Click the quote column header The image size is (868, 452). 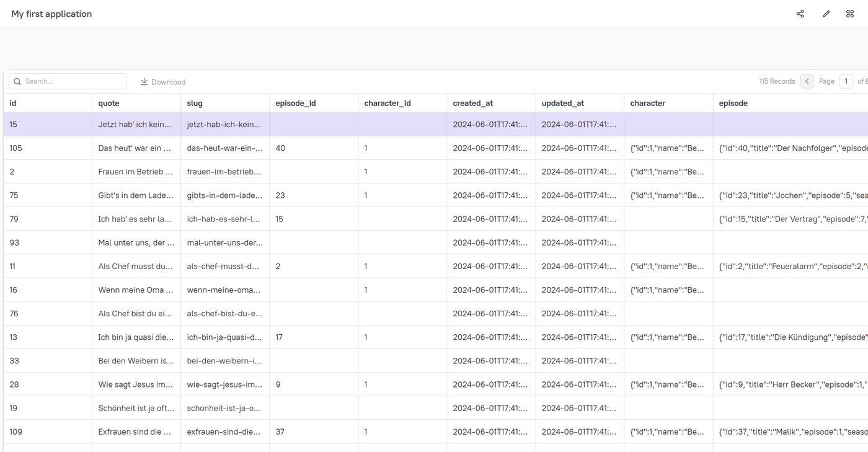tap(108, 103)
